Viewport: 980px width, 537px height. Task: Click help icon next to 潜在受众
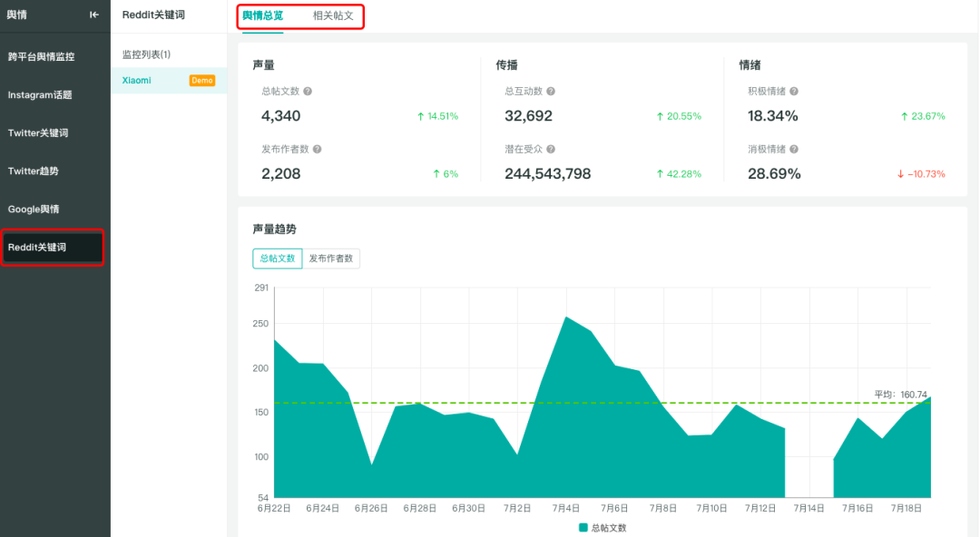(551, 150)
